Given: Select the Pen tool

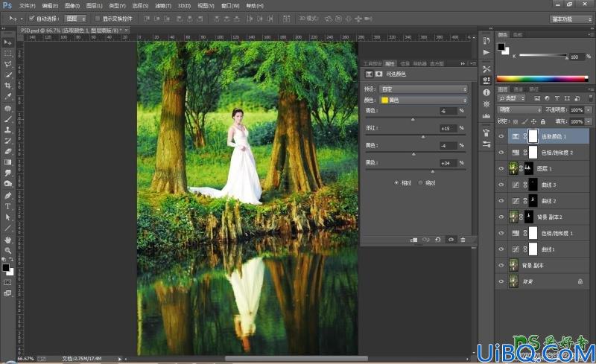Looking at the screenshot, I should tap(7, 195).
